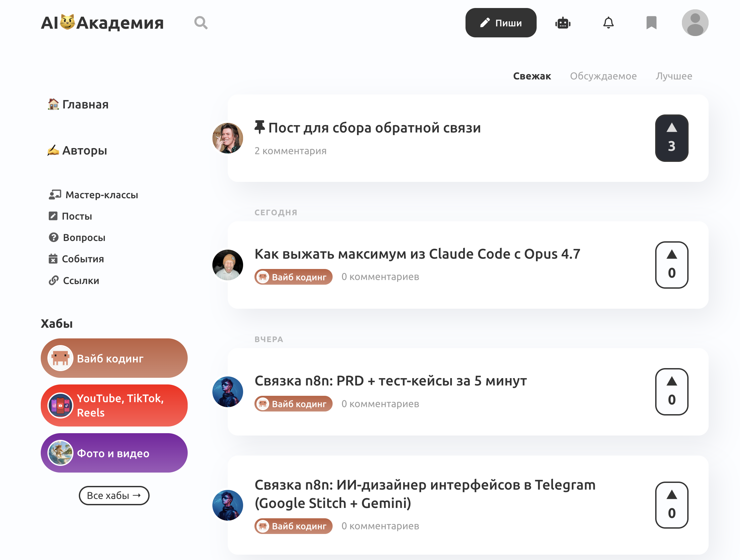The width and height of the screenshot is (740, 560).
Task: Upvote the PRD + тест-кейсы post
Action: pos(672,391)
